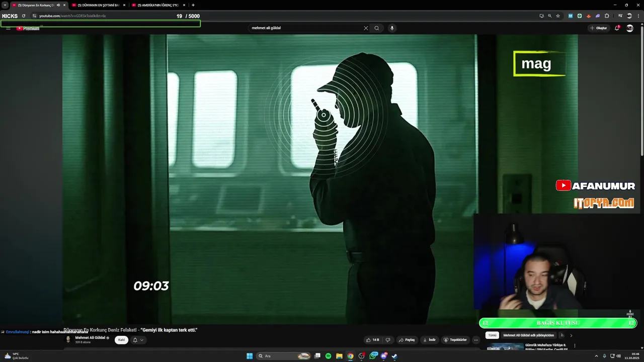
Task: Click the taskbar Ara search box
Action: pos(284,356)
